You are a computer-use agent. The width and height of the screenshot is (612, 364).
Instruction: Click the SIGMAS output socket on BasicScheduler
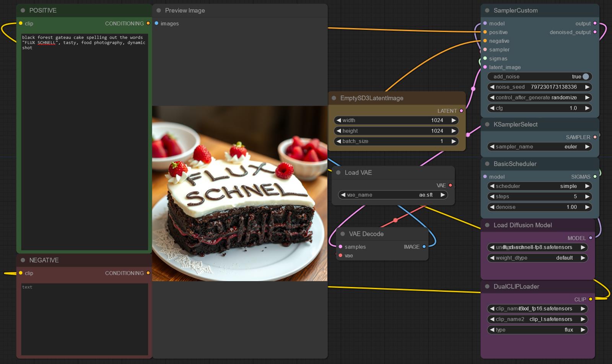[x=595, y=177]
